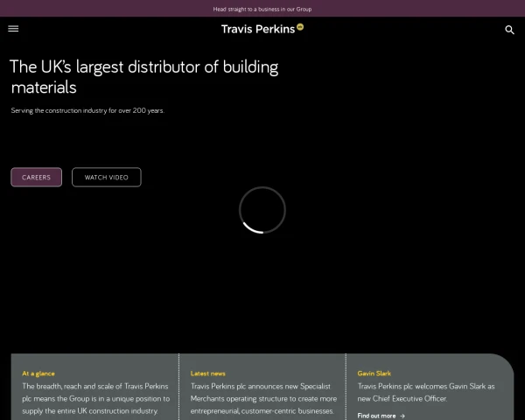Click the CAREERS button
This screenshot has width=525, height=420.
(36, 177)
